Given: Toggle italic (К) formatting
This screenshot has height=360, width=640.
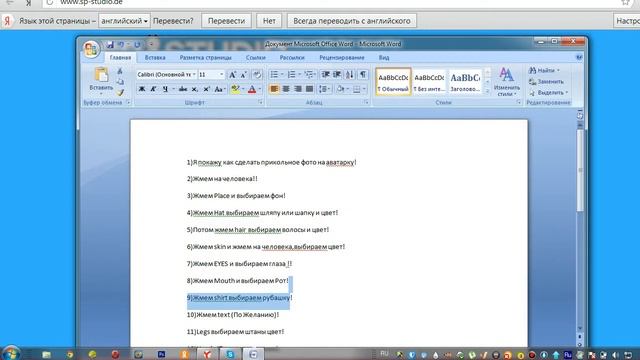Looking at the screenshot, I should click(153, 89).
